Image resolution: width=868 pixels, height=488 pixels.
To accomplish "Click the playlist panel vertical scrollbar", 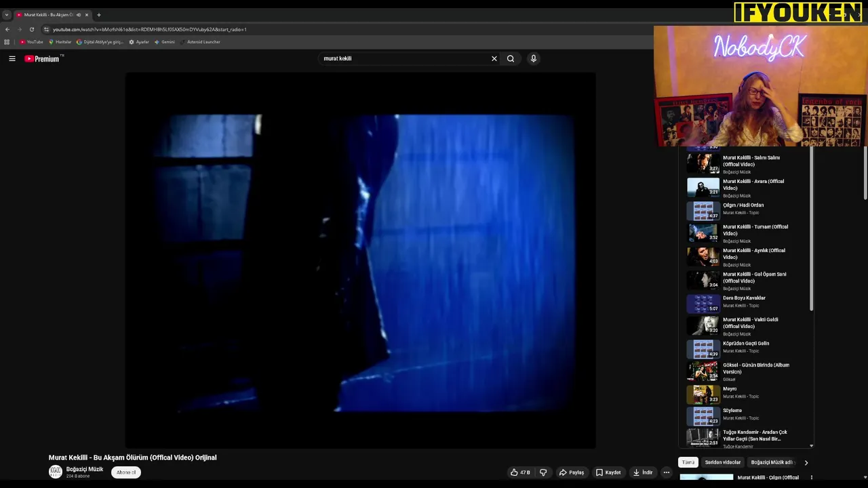I will coord(811,230).
